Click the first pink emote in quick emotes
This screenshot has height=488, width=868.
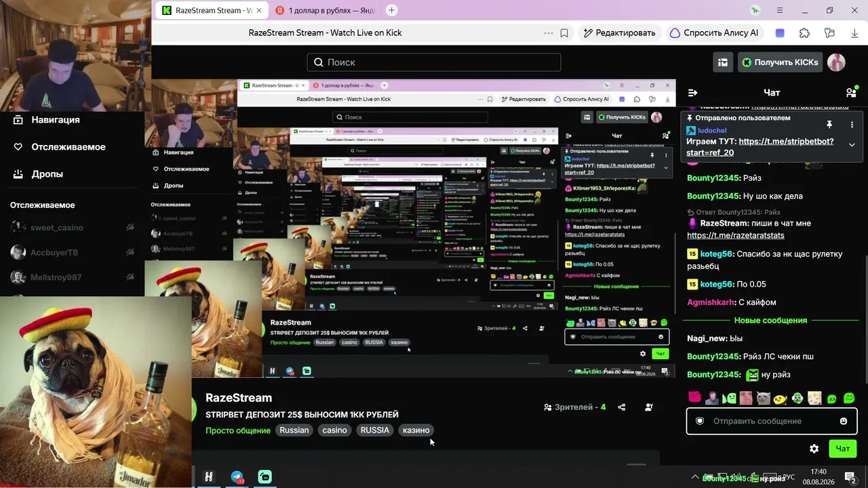(694, 398)
